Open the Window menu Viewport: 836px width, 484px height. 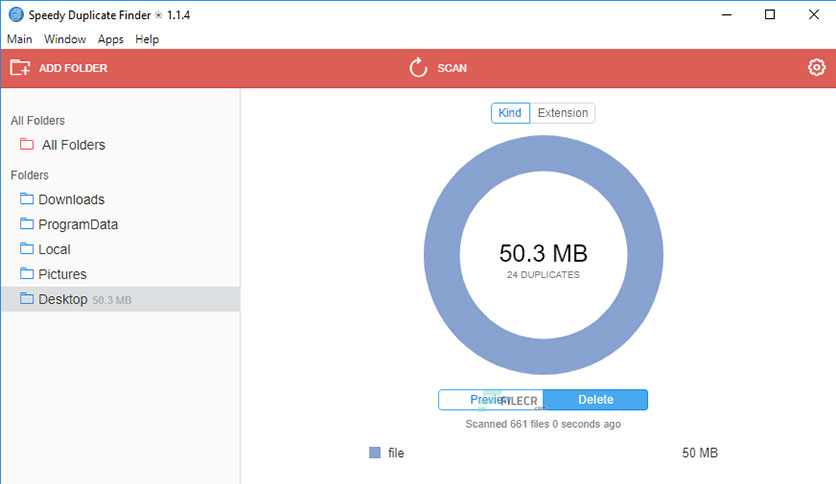[x=65, y=39]
